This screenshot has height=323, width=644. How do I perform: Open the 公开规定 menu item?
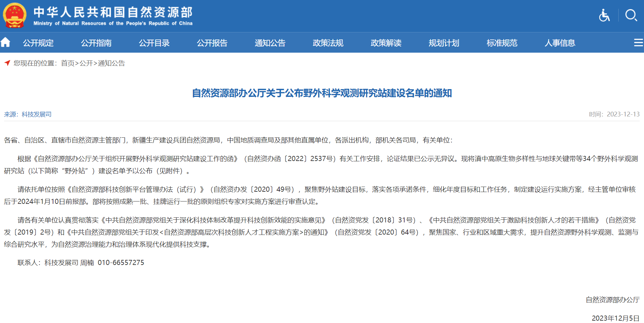coord(38,43)
